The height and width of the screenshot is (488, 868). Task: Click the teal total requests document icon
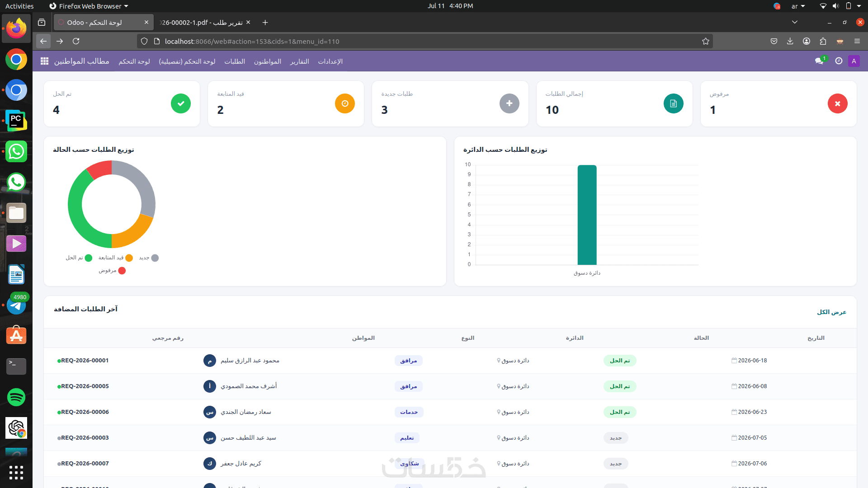point(674,103)
